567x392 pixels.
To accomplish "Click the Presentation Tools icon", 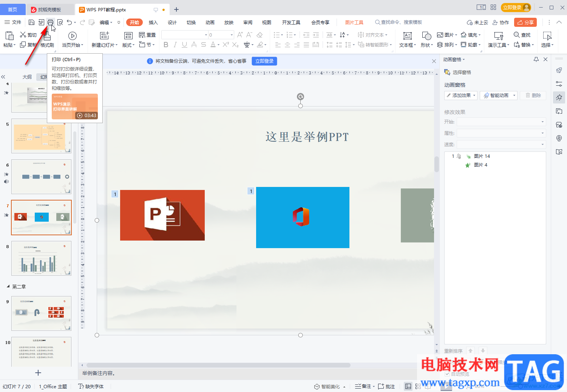I will point(499,36).
